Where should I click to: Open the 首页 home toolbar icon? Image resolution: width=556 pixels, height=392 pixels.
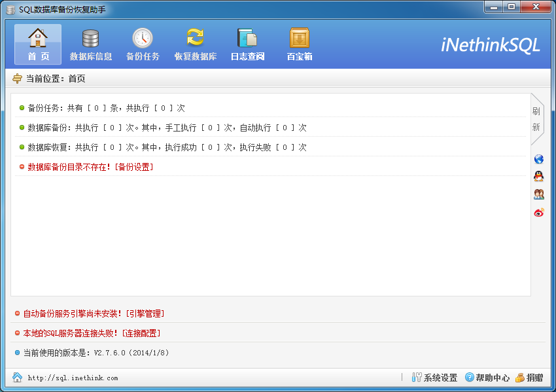tap(38, 45)
